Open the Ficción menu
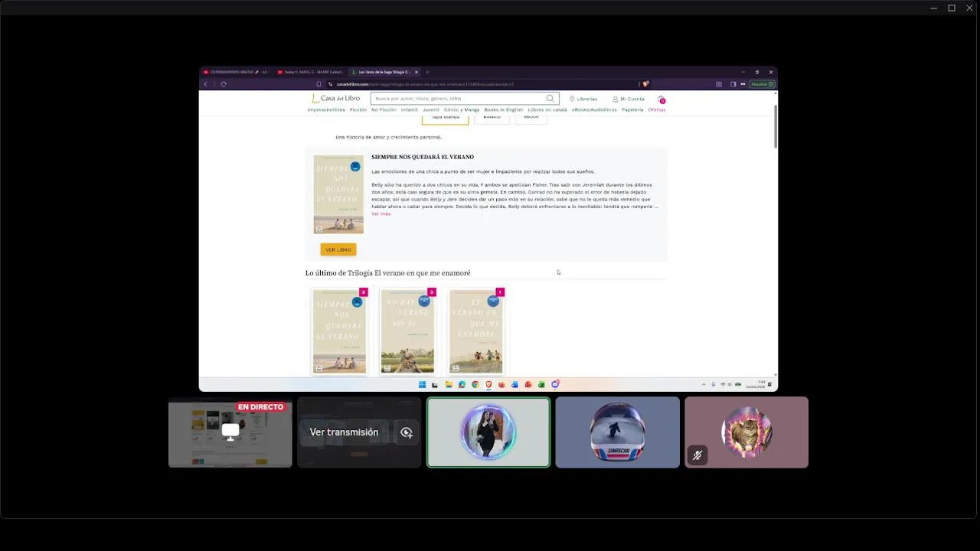 click(358, 109)
